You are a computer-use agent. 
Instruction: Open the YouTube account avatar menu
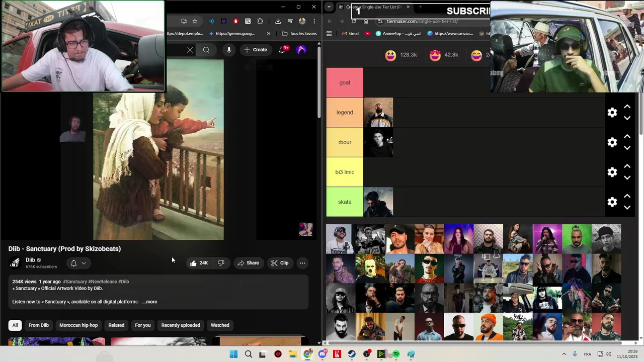coord(301,50)
